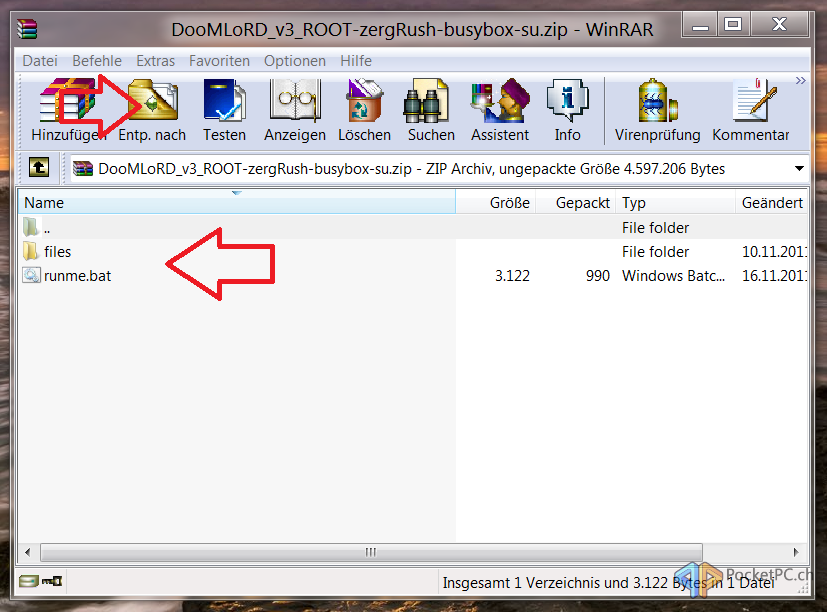Select runme.bat in the file list
This screenshot has height=612, width=827.
coord(77,276)
